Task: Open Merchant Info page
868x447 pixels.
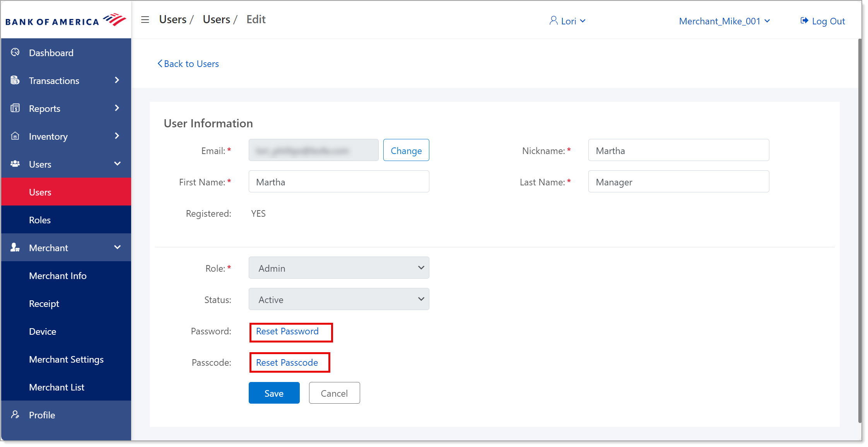Action: coord(66,276)
